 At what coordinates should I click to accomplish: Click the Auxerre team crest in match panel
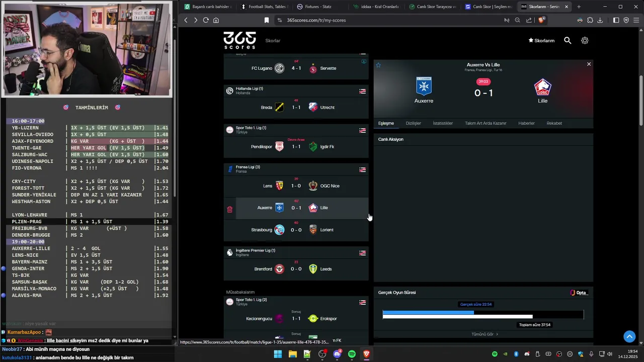(424, 86)
